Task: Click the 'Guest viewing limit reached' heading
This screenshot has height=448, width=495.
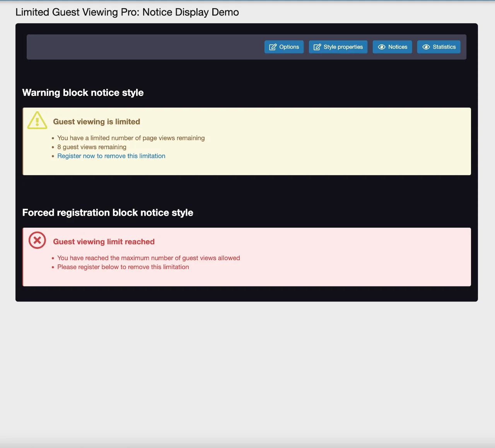Action: [x=104, y=242]
